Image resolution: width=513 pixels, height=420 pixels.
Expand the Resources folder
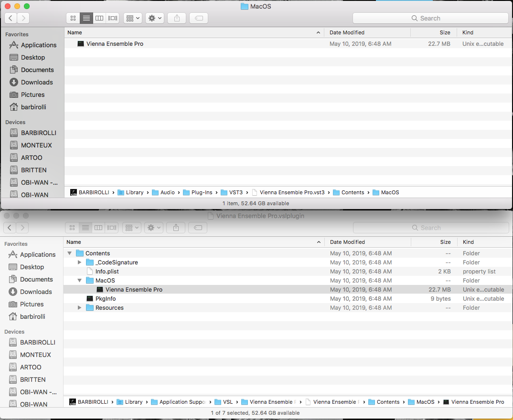click(79, 308)
